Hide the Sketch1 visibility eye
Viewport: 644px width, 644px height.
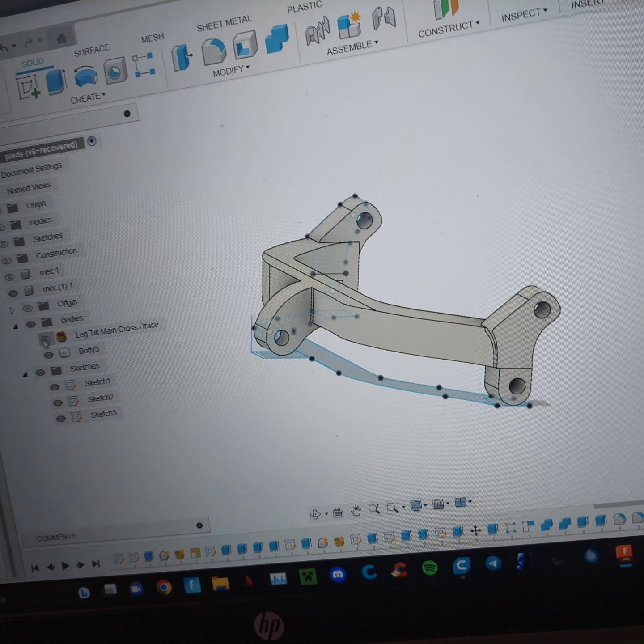[x=55, y=387]
